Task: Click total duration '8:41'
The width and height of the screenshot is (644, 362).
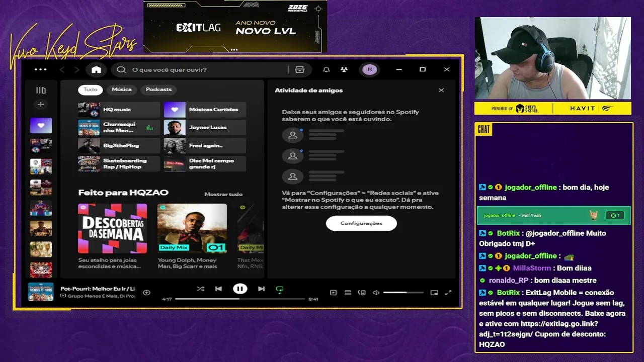Action: tap(313, 299)
